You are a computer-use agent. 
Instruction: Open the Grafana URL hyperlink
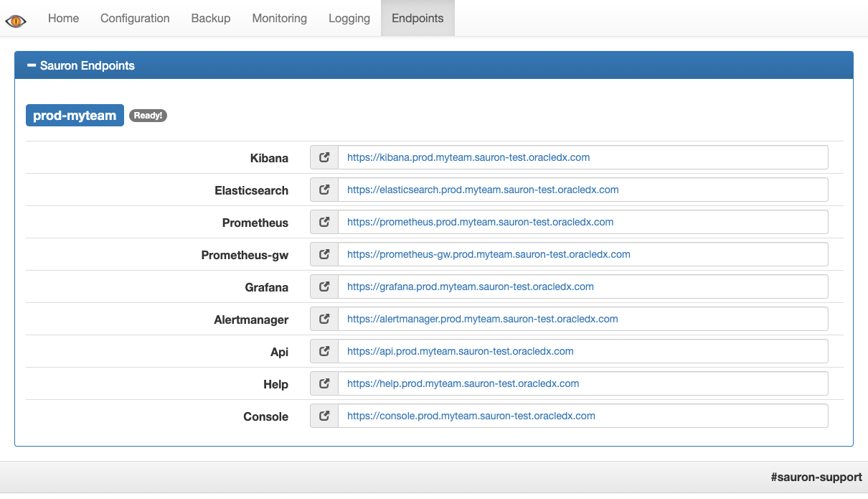(x=470, y=286)
